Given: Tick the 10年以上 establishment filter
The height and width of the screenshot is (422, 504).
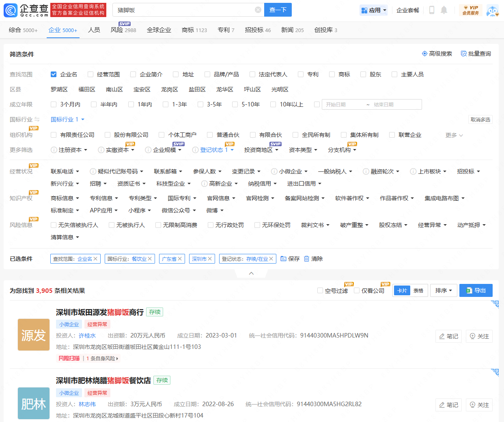Looking at the screenshot, I should [x=273, y=104].
